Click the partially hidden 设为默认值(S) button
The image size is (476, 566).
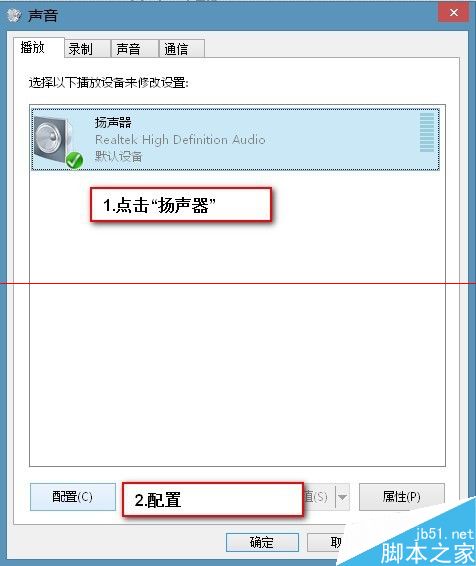[x=319, y=497]
